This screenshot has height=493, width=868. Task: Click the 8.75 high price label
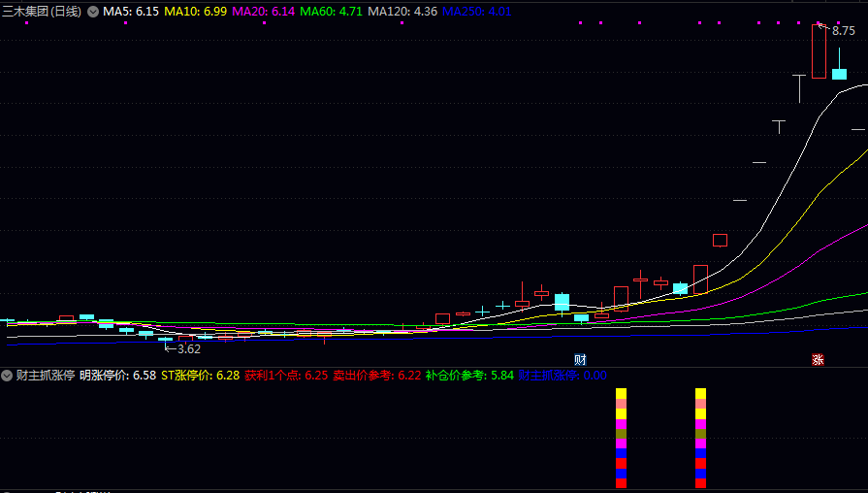(x=843, y=31)
